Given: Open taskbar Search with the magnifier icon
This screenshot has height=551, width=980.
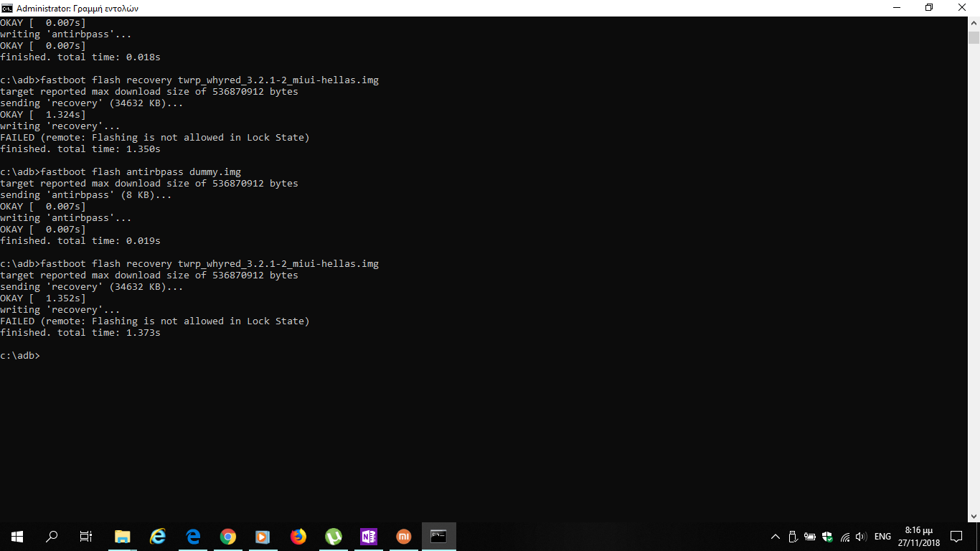Looking at the screenshot, I should point(52,536).
